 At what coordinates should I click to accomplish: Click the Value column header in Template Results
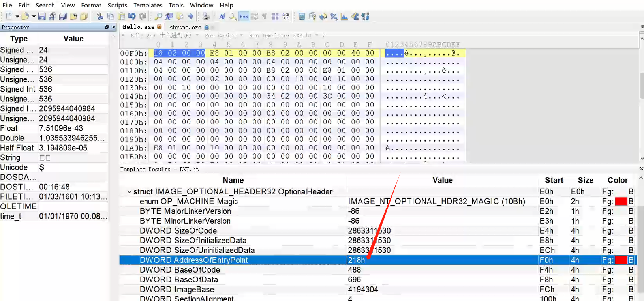coord(442,180)
